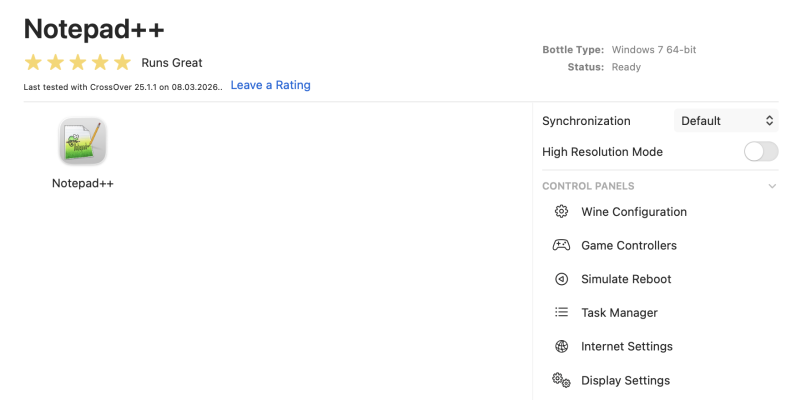Click the second rating star
800x400 pixels.
click(56, 62)
